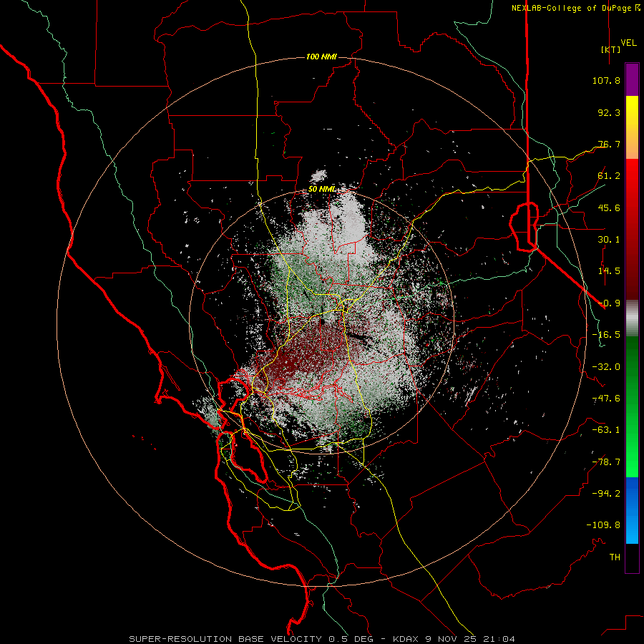Image resolution: width=644 pixels, height=644 pixels.
Task: Click the -94.2 velocity scale value
Action: pyautogui.click(x=606, y=494)
